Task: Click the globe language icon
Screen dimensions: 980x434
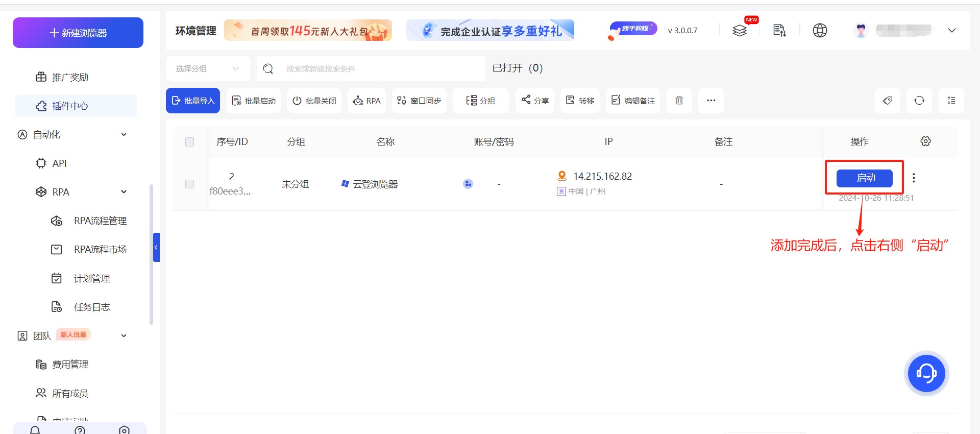Action: click(820, 31)
